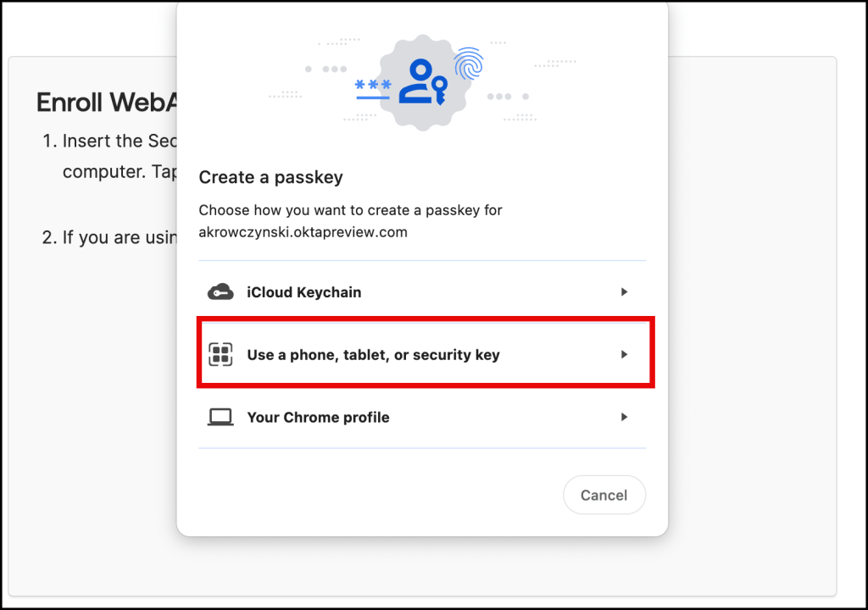Image resolution: width=868 pixels, height=610 pixels.
Task: Click the Choose how you want description
Action: [350, 210]
